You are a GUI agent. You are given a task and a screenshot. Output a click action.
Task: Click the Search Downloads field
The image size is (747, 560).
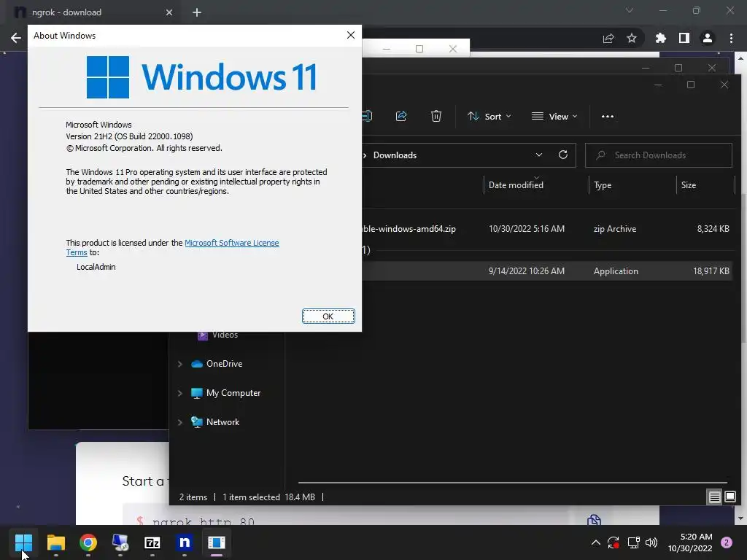coord(659,155)
